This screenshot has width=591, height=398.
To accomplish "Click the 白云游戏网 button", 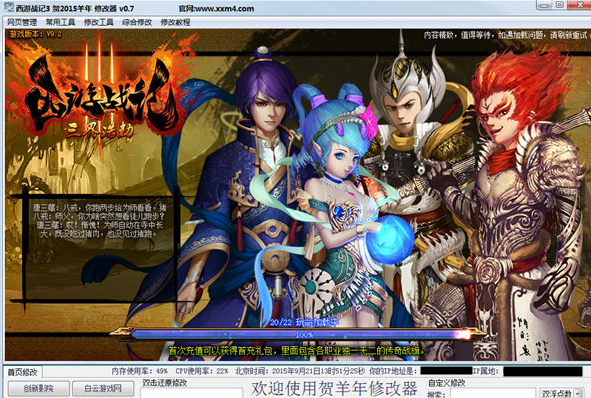I will click(103, 388).
